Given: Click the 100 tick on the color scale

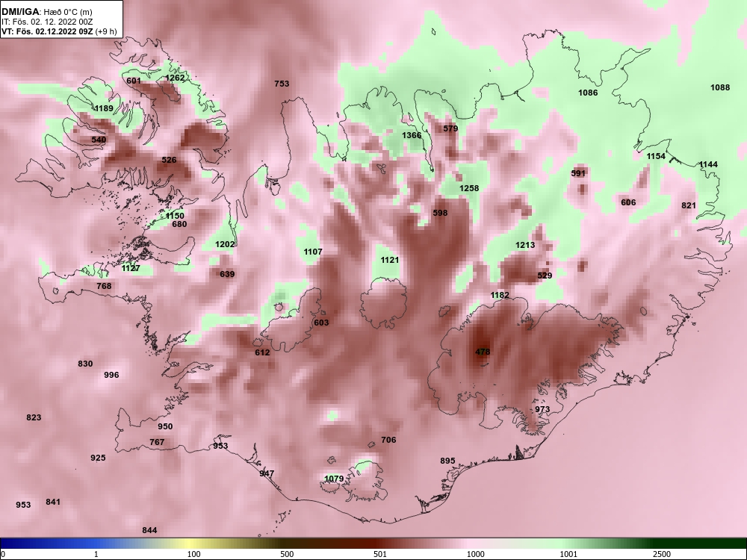Looking at the screenshot, I should pos(193,554).
